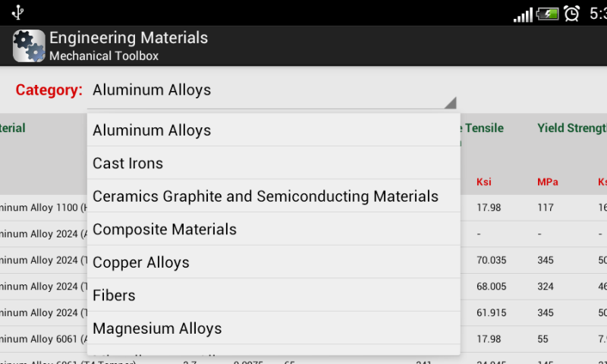Tap the Tensile column header

click(x=483, y=127)
